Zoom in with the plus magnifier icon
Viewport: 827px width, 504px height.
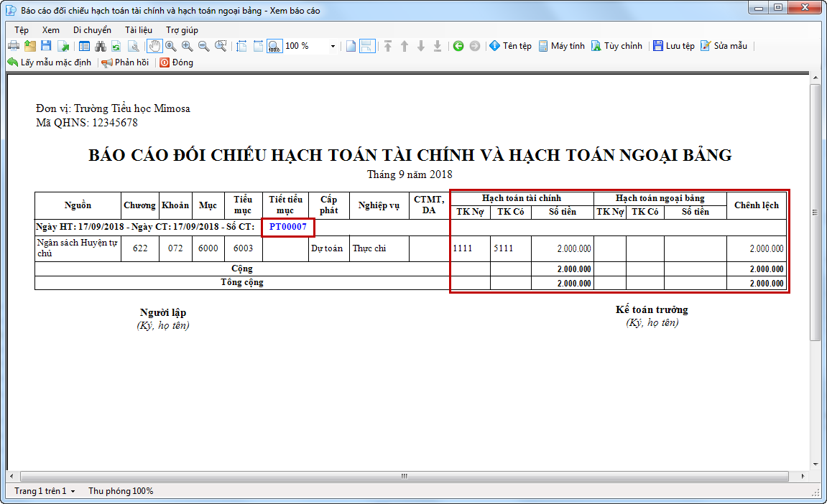188,46
